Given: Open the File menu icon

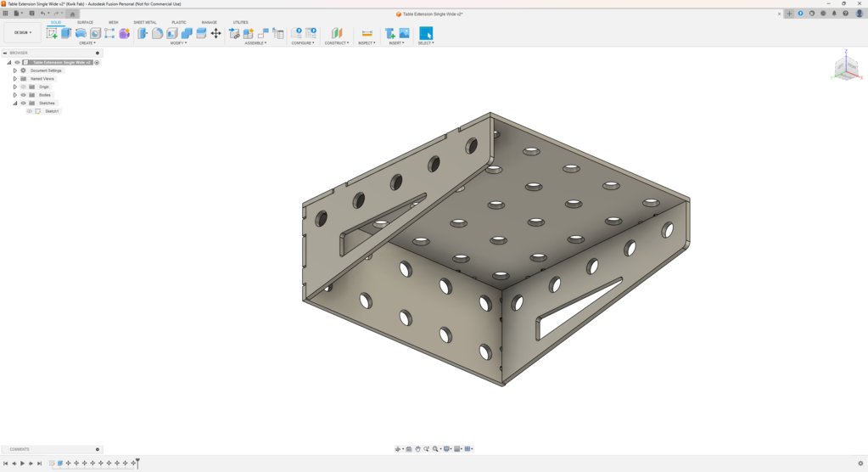Looking at the screenshot, I should [x=17, y=14].
